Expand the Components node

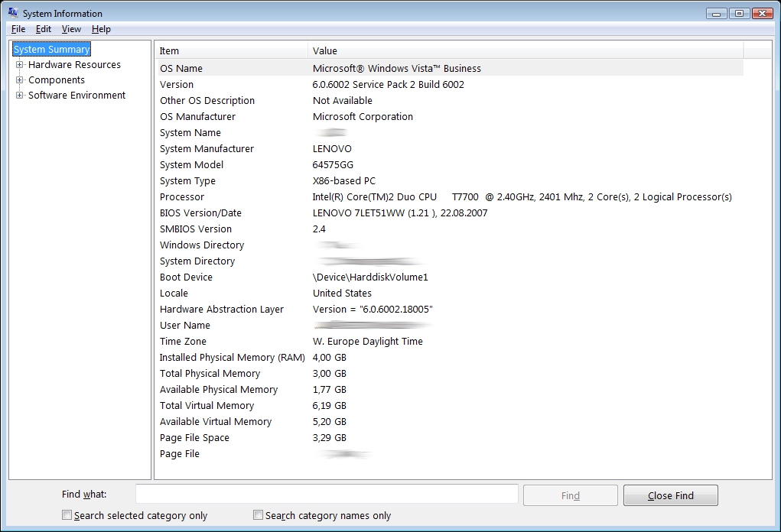coord(19,79)
